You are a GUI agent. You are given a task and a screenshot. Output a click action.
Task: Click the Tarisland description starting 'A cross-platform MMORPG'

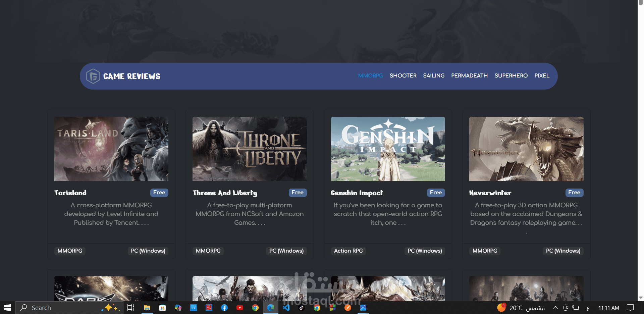pyautogui.click(x=111, y=214)
